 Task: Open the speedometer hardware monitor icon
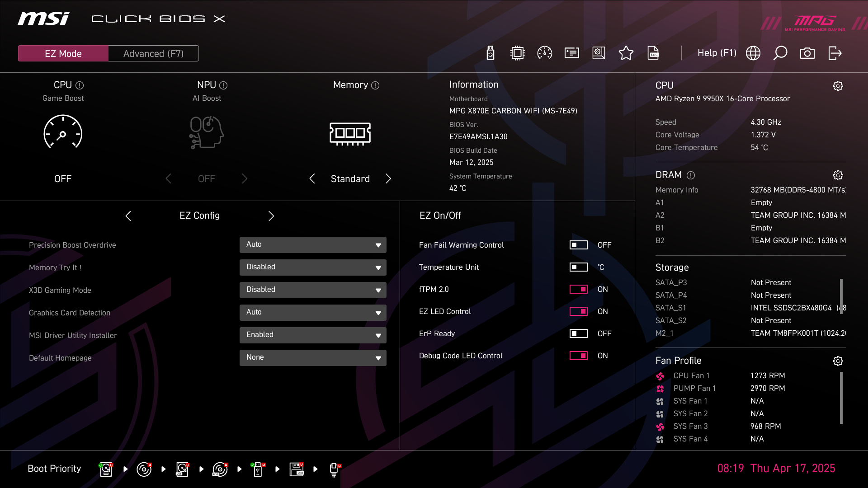544,53
